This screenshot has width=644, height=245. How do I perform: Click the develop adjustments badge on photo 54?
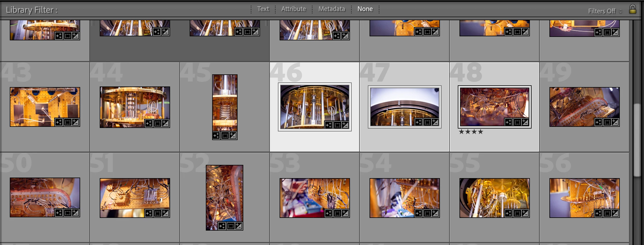(435, 213)
